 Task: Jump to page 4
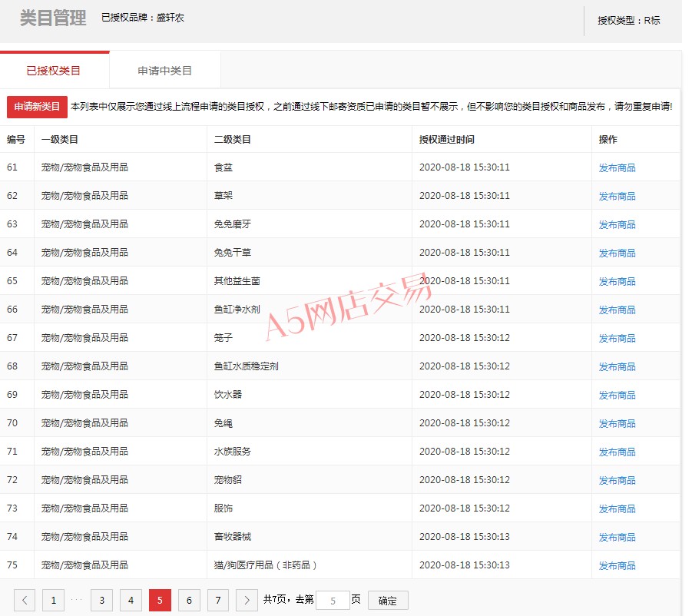click(131, 601)
